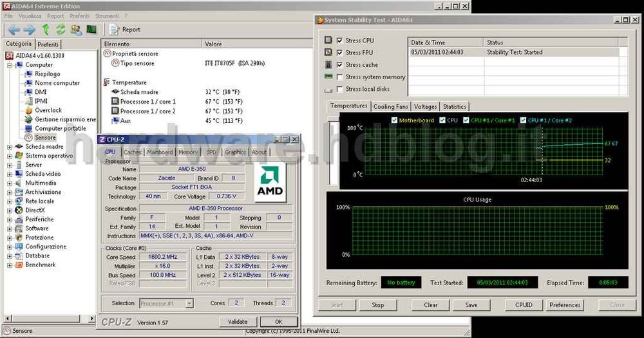The height and width of the screenshot is (338, 644).
Task: Select Archiviazione tree node
Action: pyautogui.click(x=43, y=192)
